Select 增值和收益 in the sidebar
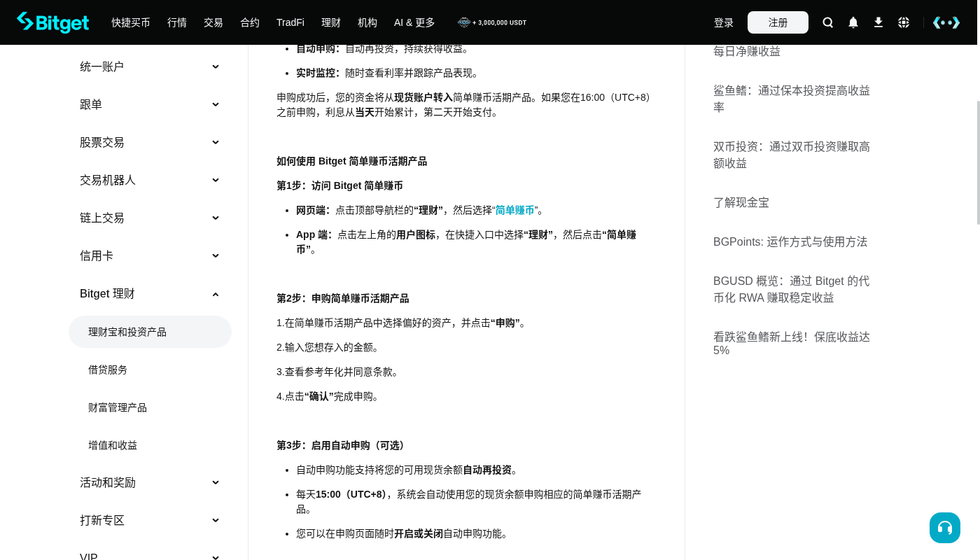980x560 pixels. tap(113, 445)
